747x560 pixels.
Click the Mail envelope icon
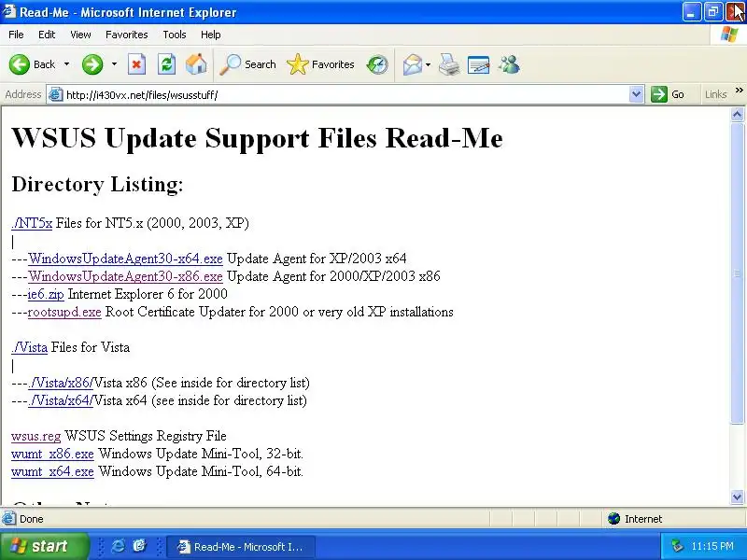tap(413, 64)
